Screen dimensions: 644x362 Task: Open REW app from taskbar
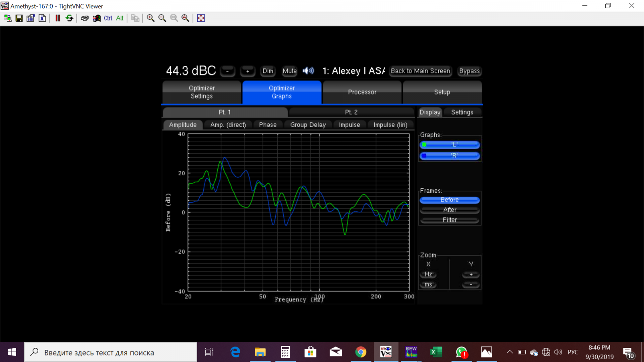click(411, 352)
